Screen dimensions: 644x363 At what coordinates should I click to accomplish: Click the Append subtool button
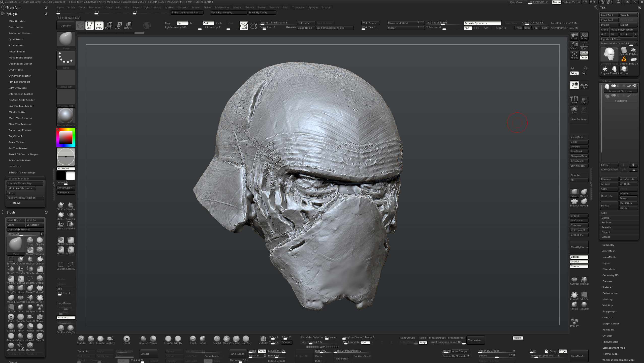(x=628, y=194)
